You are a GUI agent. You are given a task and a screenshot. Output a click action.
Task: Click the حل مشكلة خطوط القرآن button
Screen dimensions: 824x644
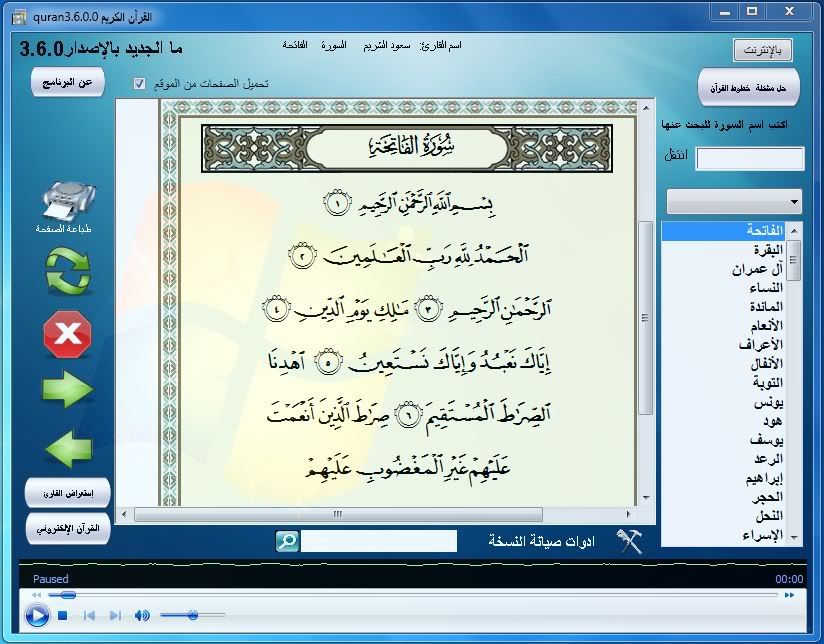[749, 88]
